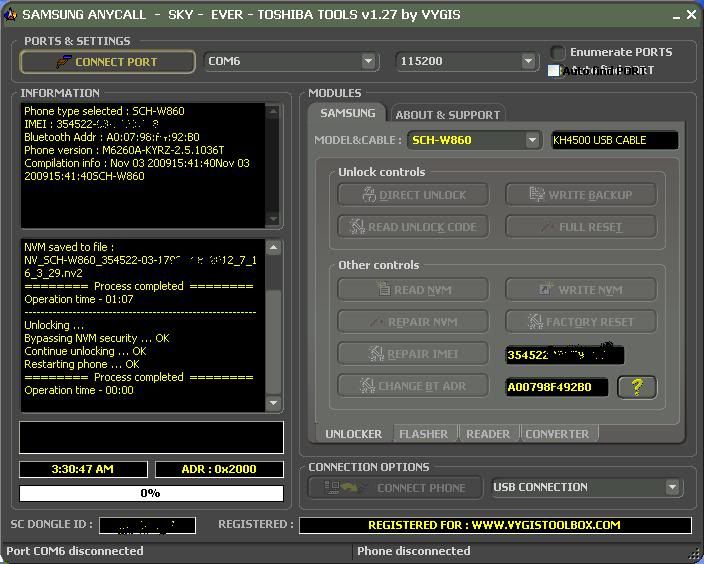704x564 pixels.
Task: Switch to the CONVERTER bottom tab
Action: click(557, 434)
